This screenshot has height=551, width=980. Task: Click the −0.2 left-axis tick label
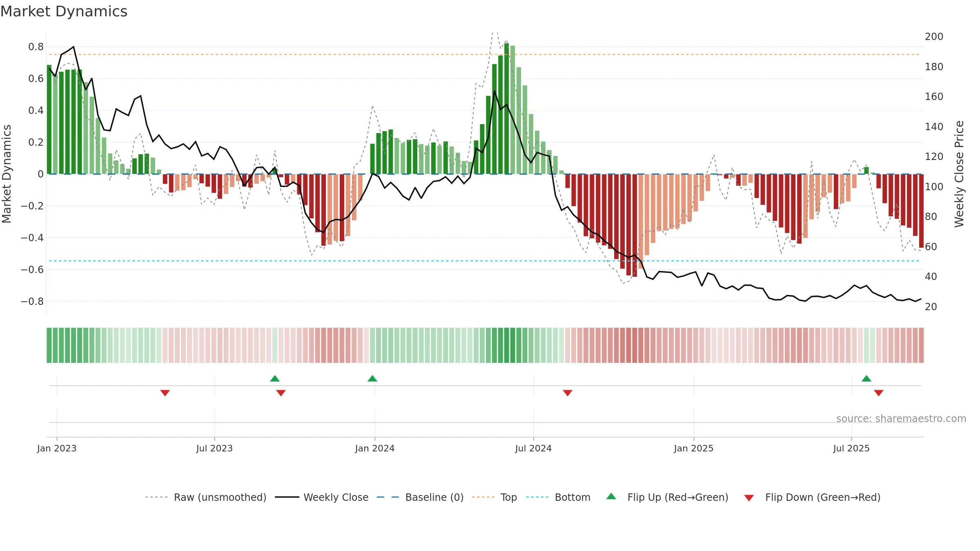32,206
